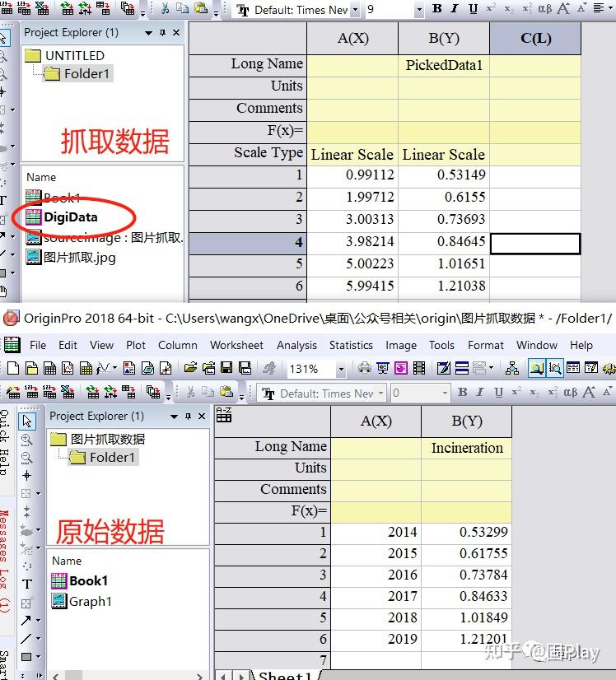The image size is (616, 680).
Task: Click Cut scissors icon in upper toolbar
Action: tap(165, 8)
